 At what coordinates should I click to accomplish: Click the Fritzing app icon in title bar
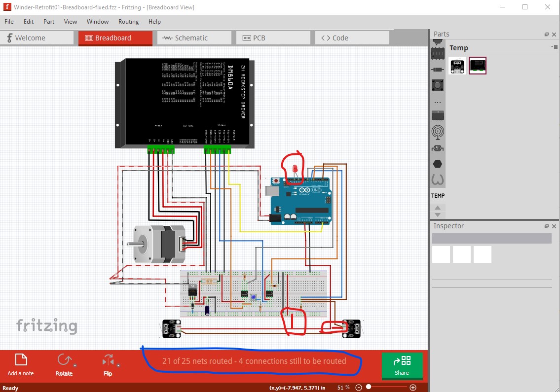(x=7, y=7)
